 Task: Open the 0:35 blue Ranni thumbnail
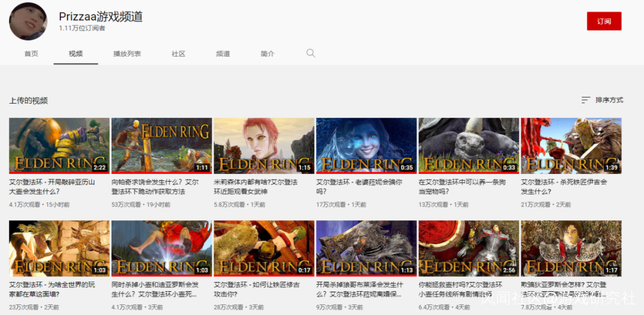tap(366, 146)
